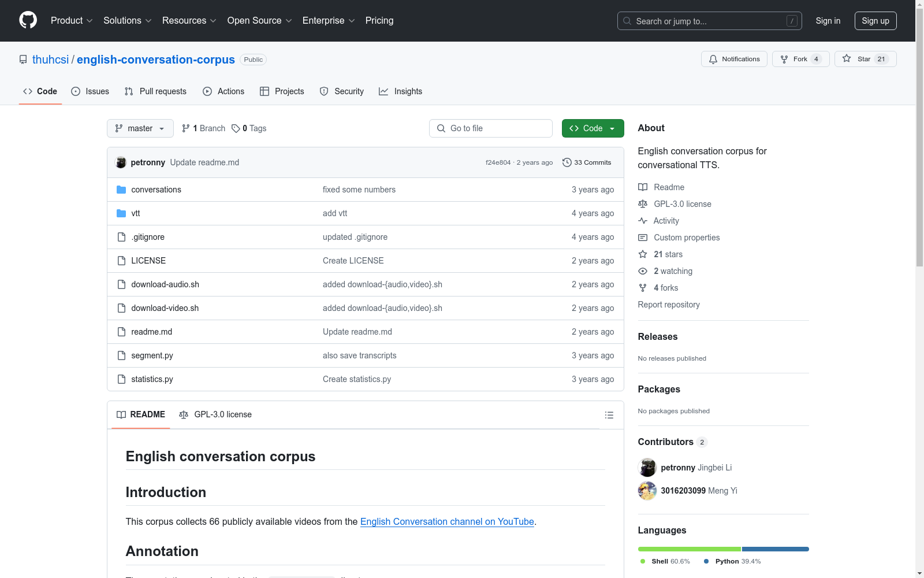Viewport: 924px width, 578px height.
Task: Expand the Product menu
Action: click(x=72, y=20)
